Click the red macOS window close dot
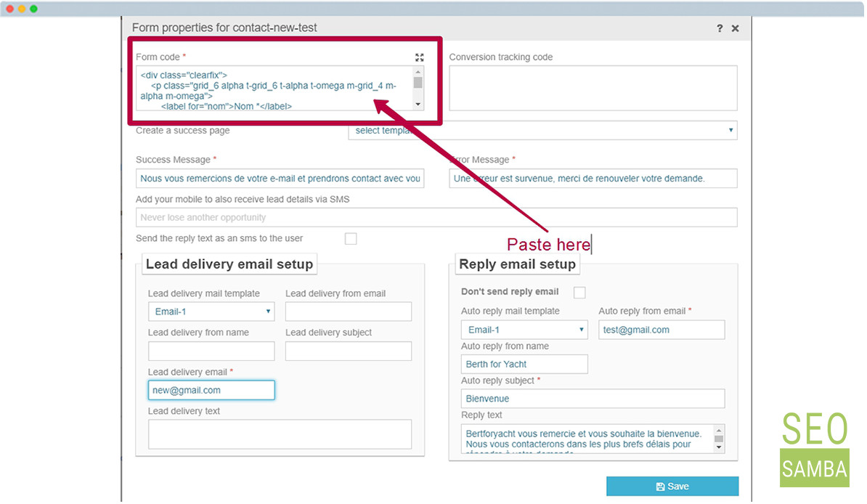This screenshot has height=504, width=867. [10, 9]
